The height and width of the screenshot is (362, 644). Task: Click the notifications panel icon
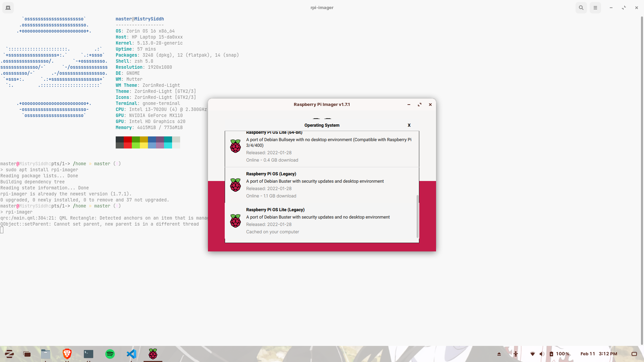click(634, 354)
